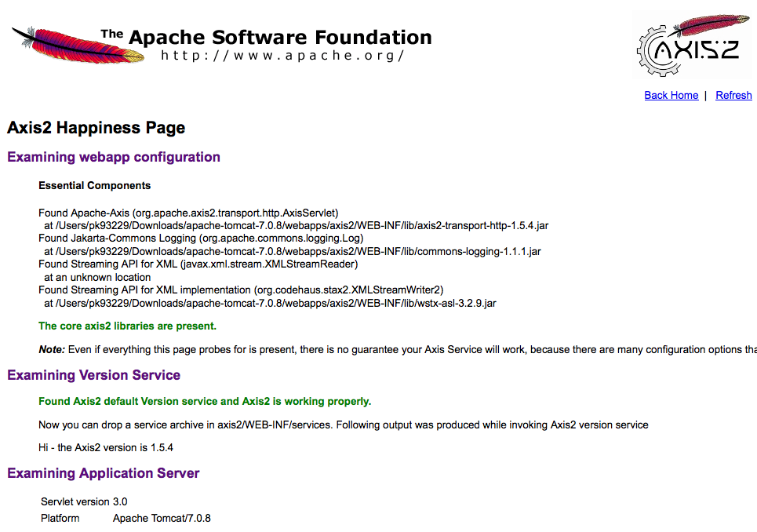
Task: Click the Servlet version 3.0 entry
Action: (84, 501)
